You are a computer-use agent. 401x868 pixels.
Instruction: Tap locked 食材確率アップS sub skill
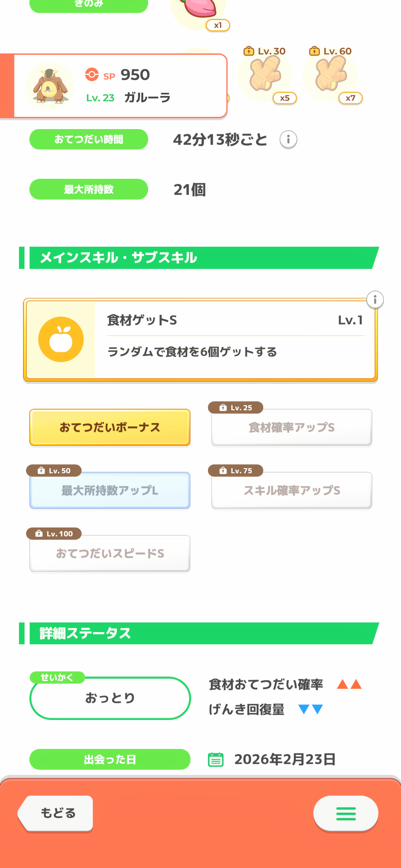pyautogui.click(x=291, y=427)
